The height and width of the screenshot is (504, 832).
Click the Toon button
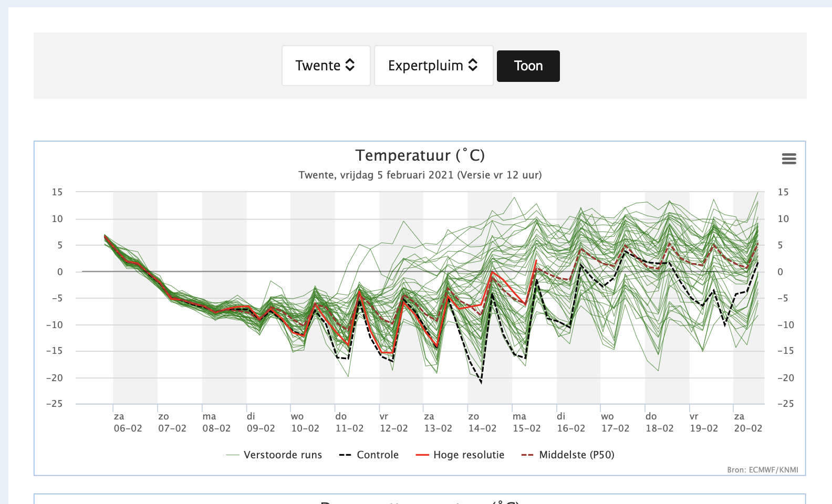[x=528, y=66]
